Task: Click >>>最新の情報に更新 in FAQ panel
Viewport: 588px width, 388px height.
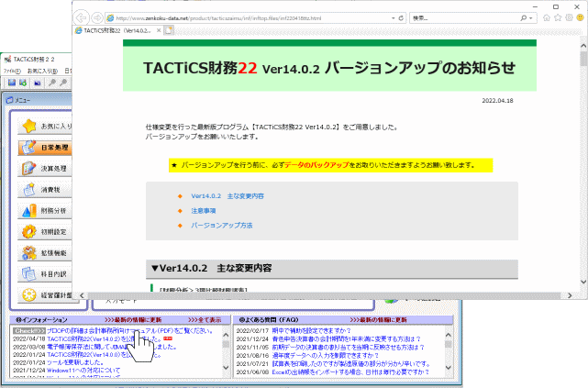Action: [378, 320]
